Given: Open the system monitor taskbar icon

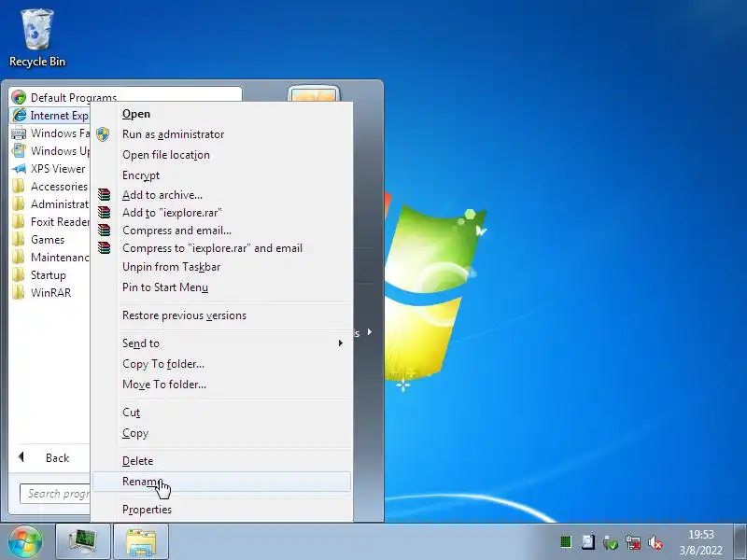Looking at the screenshot, I should coord(83,541).
